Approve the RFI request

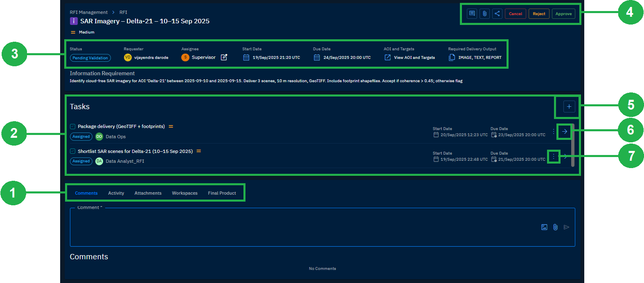pyautogui.click(x=563, y=14)
